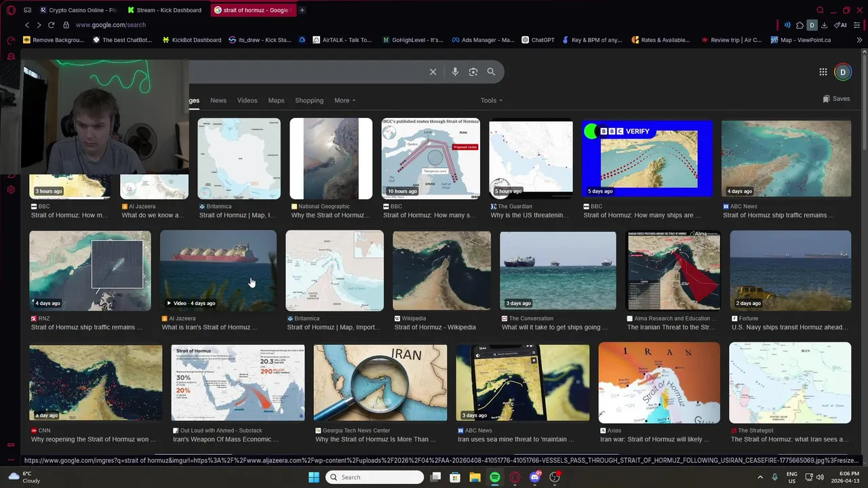Show more bookmarks with double chevron
This screenshot has height=488, width=868.
tap(859, 40)
